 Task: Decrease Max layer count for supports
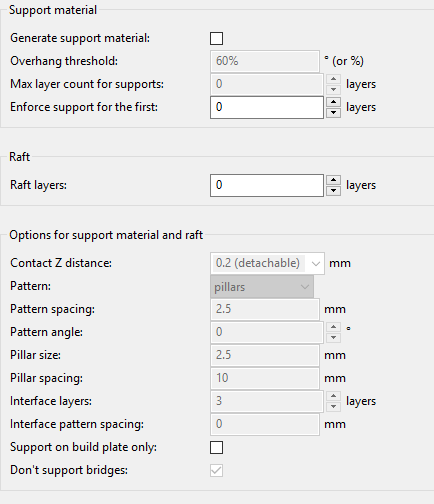333,90
